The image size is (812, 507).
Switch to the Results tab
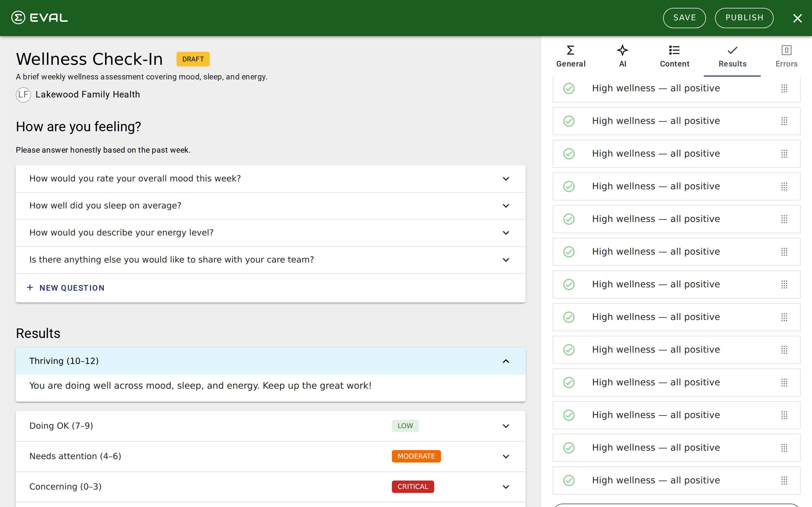(x=732, y=56)
